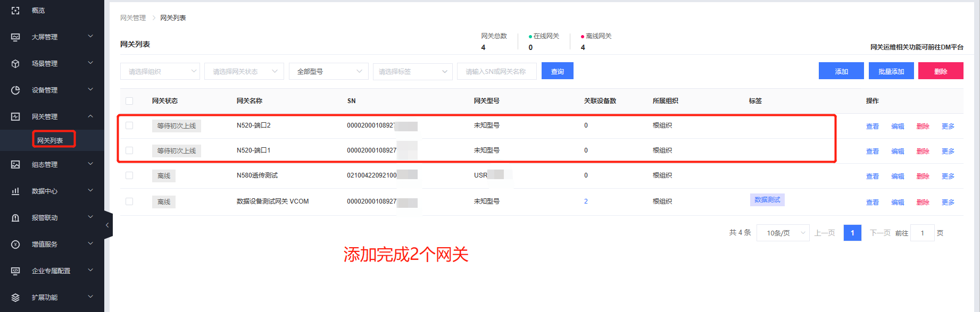Click the red 删除 button at top right

click(940, 71)
